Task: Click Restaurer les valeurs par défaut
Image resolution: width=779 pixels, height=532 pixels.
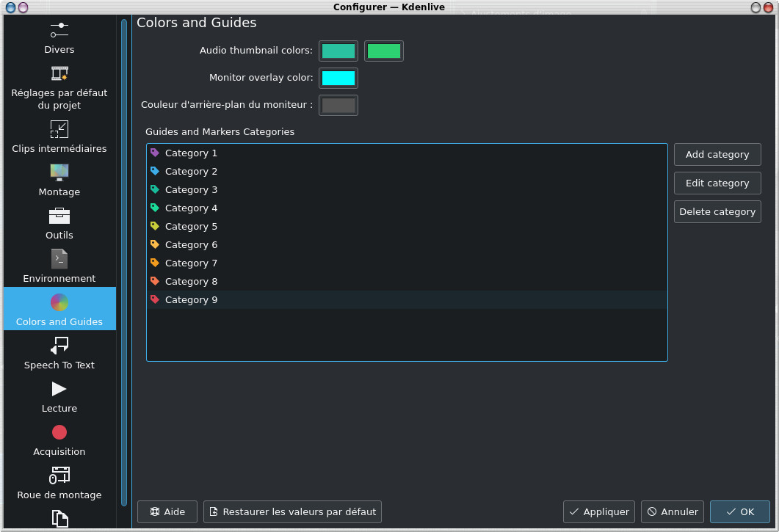Action: (293, 511)
